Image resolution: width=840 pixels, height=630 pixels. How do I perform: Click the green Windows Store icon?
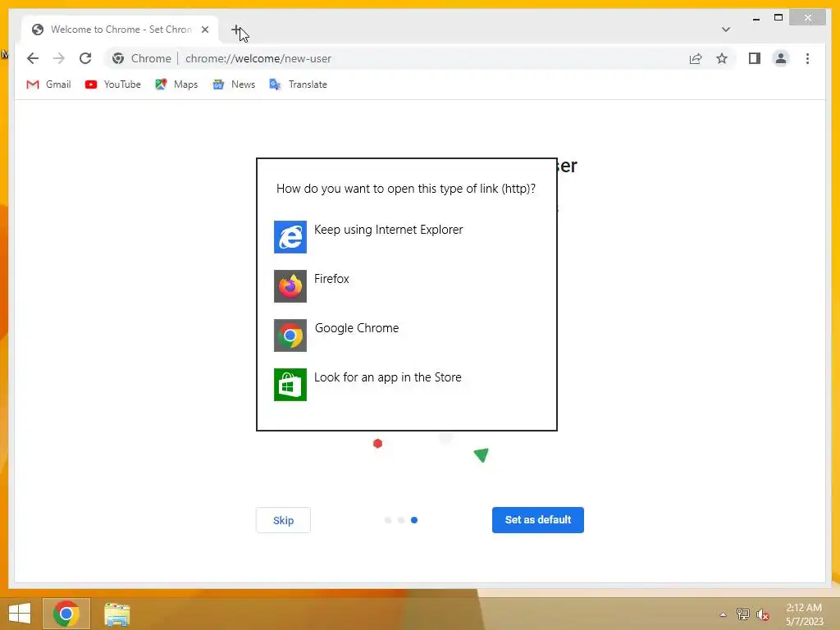[290, 385]
